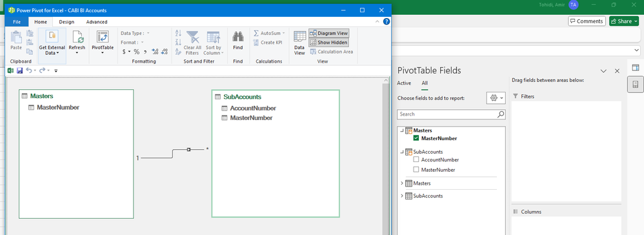Select the Home ribbon tab
Screen dimensions: 644x235
(x=40, y=22)
